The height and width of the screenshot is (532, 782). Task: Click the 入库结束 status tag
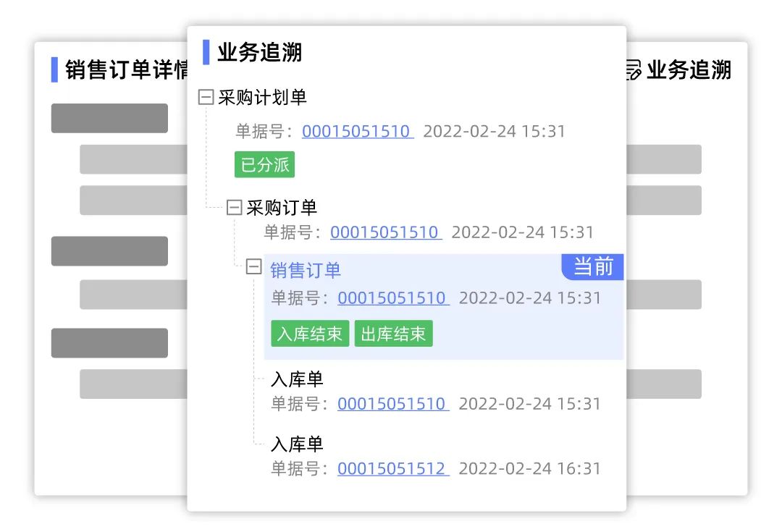pos(310,334)
